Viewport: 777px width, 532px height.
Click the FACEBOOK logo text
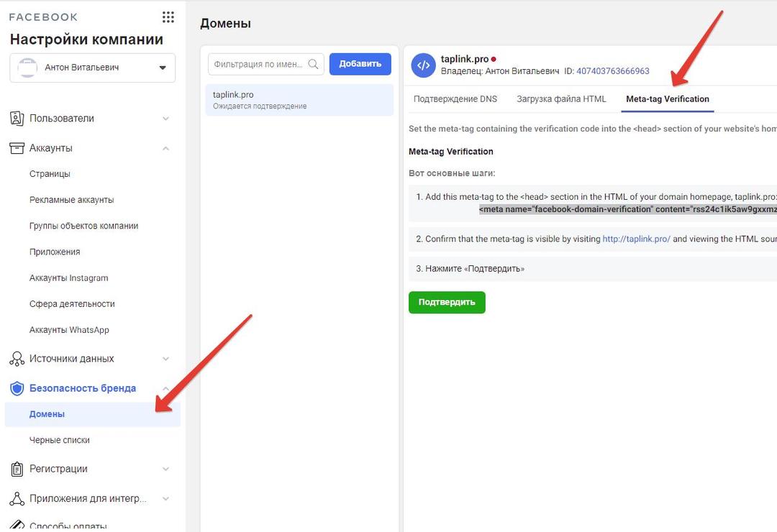pos(43,17)
